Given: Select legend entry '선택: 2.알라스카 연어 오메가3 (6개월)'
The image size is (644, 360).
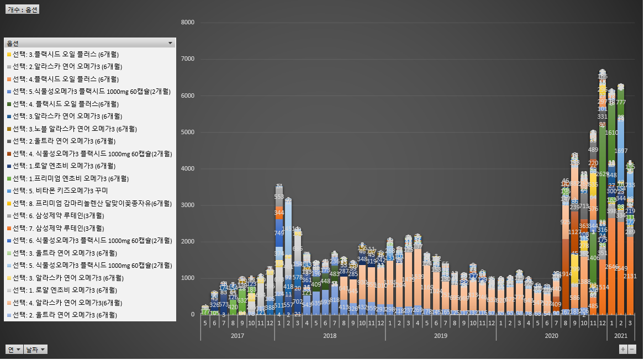Looking at the screenshot, I should tap(67, 66).
